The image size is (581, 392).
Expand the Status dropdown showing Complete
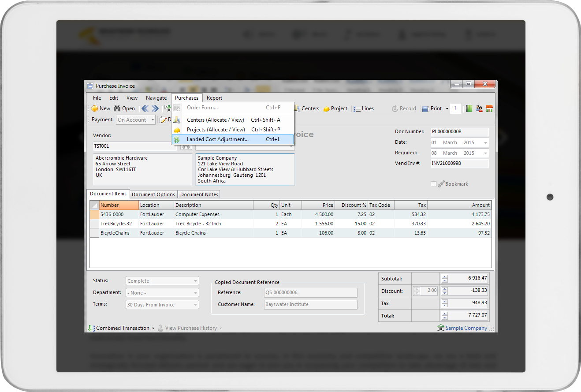coord(195,281)
